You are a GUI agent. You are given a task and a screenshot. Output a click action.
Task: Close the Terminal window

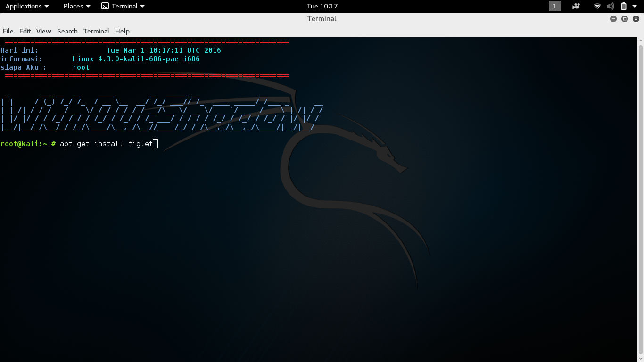(x=636, y=19)
